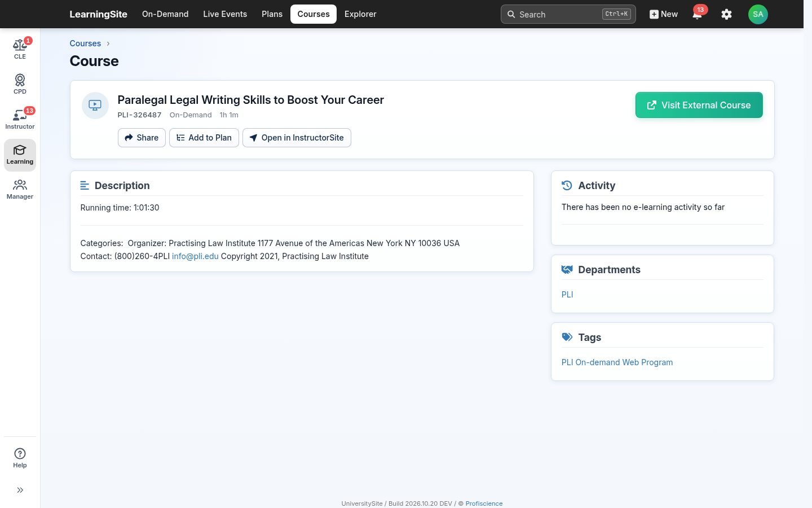Click the New plus button
Viewport: 812px width, 508px height.
pyautogui.click(x=664, y=14)
